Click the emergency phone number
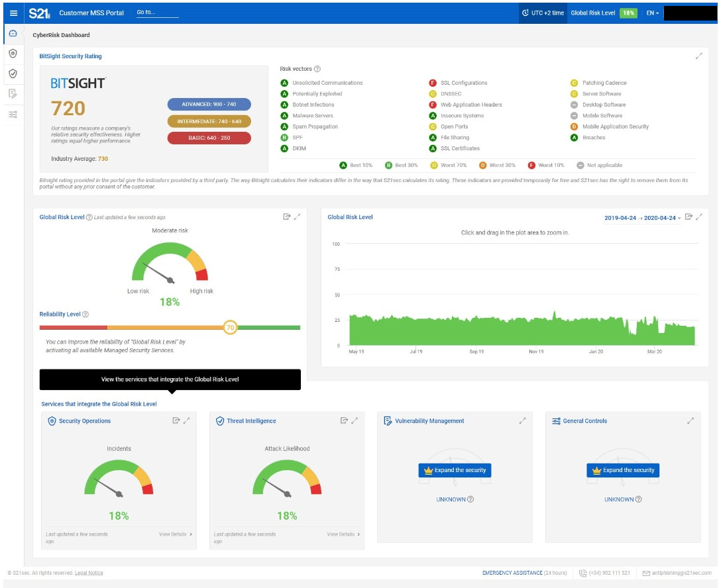 (610, 573)
